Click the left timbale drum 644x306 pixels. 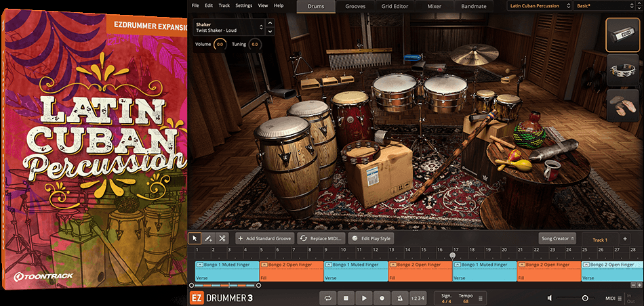[395, 91]
